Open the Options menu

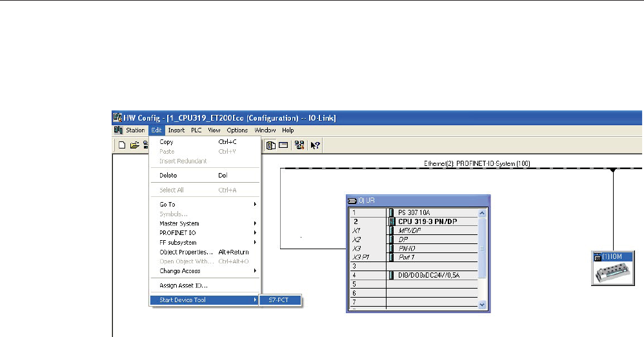point(237,130)
